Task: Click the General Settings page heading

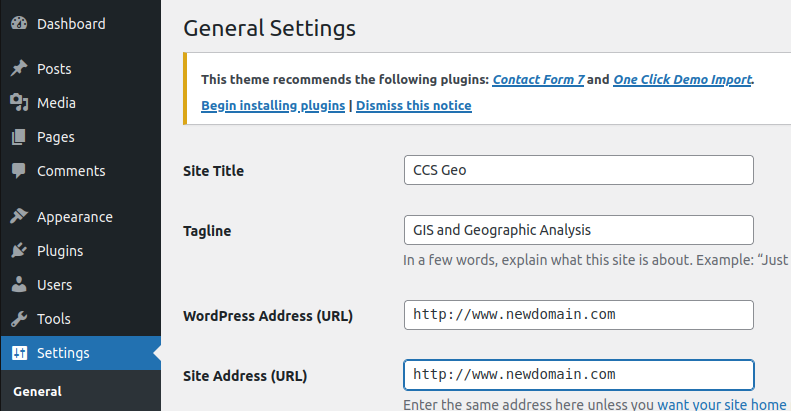Action: 269,28
